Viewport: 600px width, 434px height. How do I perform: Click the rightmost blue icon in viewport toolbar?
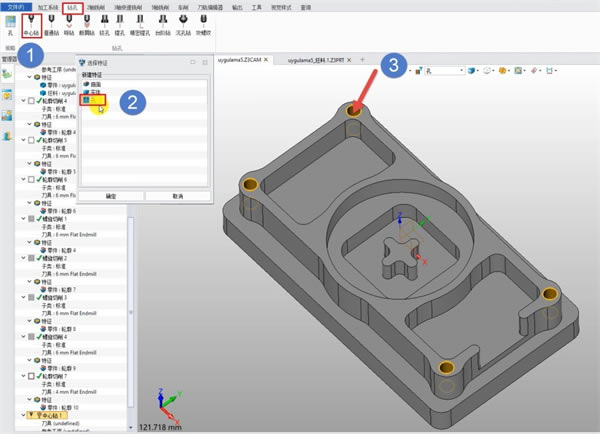(549, 70)
